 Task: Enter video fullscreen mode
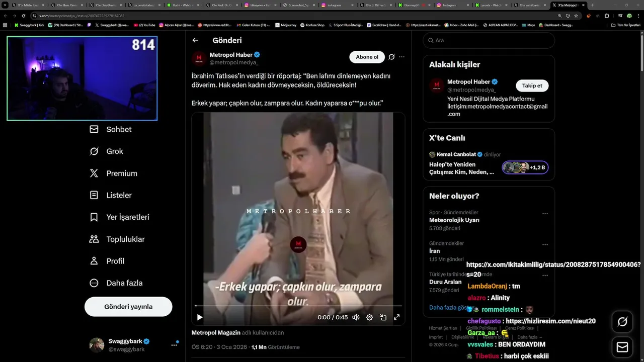click(x=396, y=317)
